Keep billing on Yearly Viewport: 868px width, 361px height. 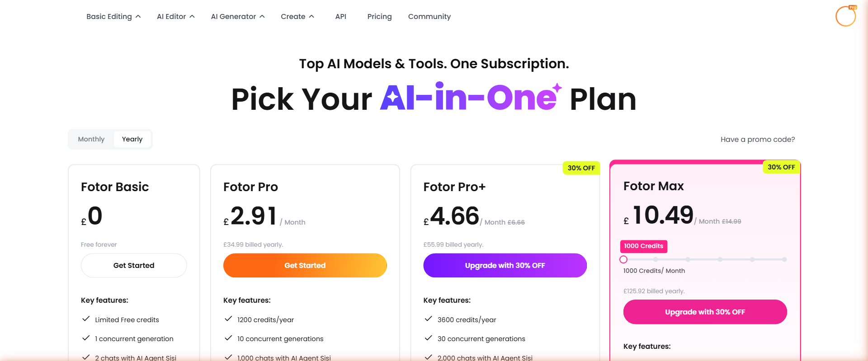(132, 139)
